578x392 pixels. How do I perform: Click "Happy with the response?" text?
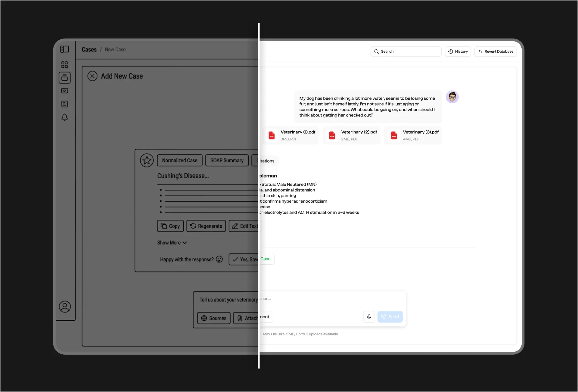click(187, 260)
